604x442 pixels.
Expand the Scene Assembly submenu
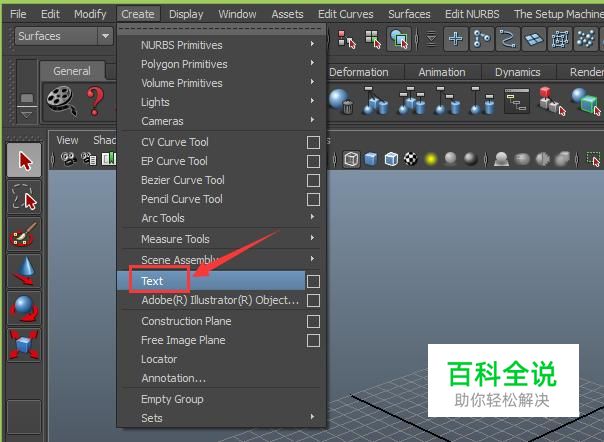pos(222,260)
